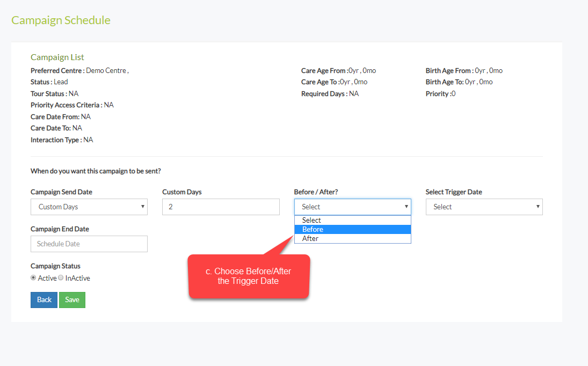Click 'When do you want this campaign' question
Viewport: 588px width, 366px height.
(96, 171)
